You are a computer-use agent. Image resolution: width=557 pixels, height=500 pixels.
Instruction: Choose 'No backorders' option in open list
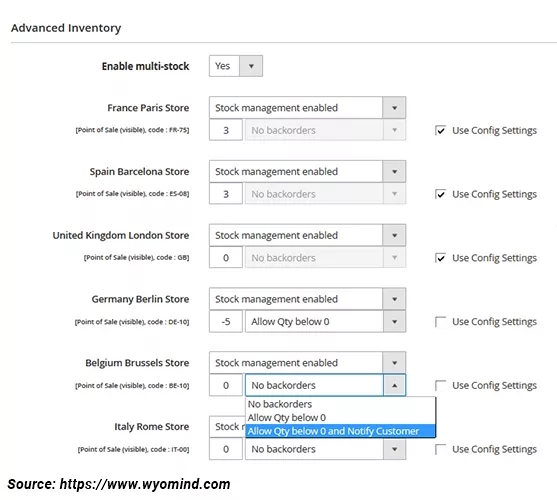click(x=340, y=404)
